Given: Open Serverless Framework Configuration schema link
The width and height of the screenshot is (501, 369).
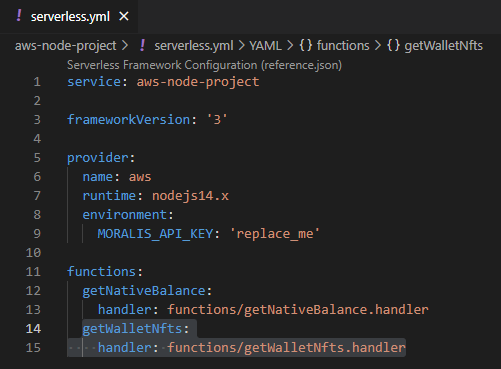Looking at the screenshot, I should click(204, 65).
